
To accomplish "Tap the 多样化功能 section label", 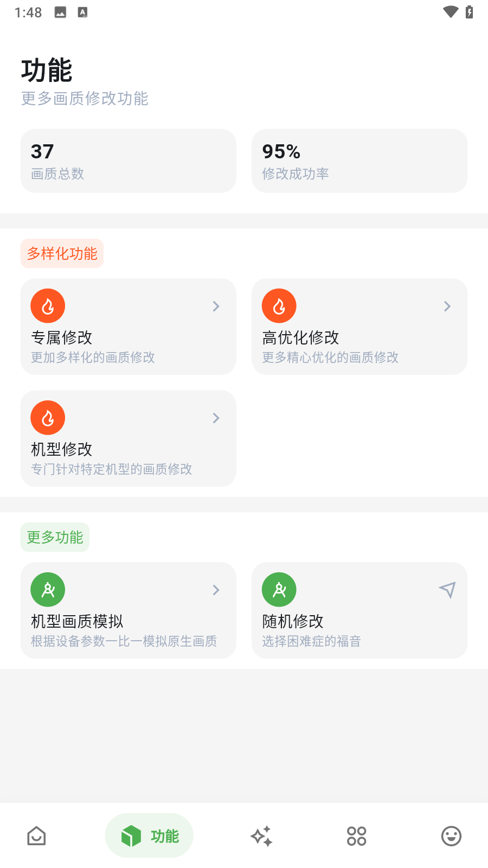I will [x=62, y=253].
